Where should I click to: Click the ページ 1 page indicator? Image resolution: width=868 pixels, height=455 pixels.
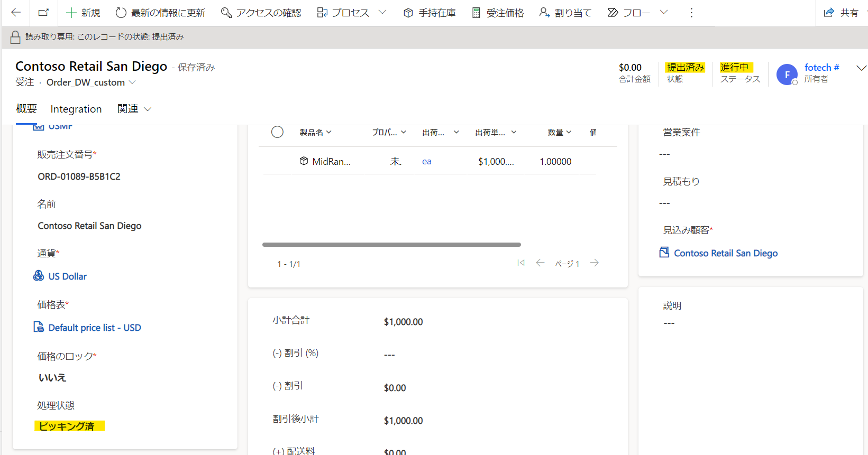567,264
